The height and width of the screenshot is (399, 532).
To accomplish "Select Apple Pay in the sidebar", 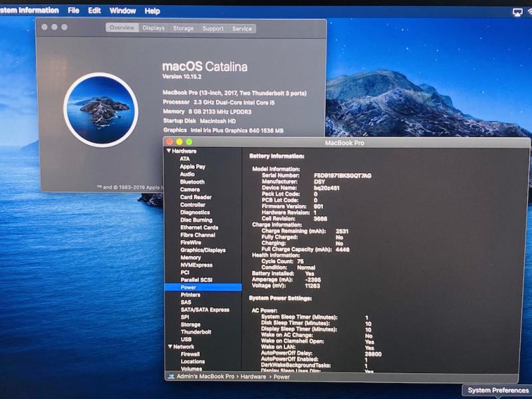I will coord(192,167).
